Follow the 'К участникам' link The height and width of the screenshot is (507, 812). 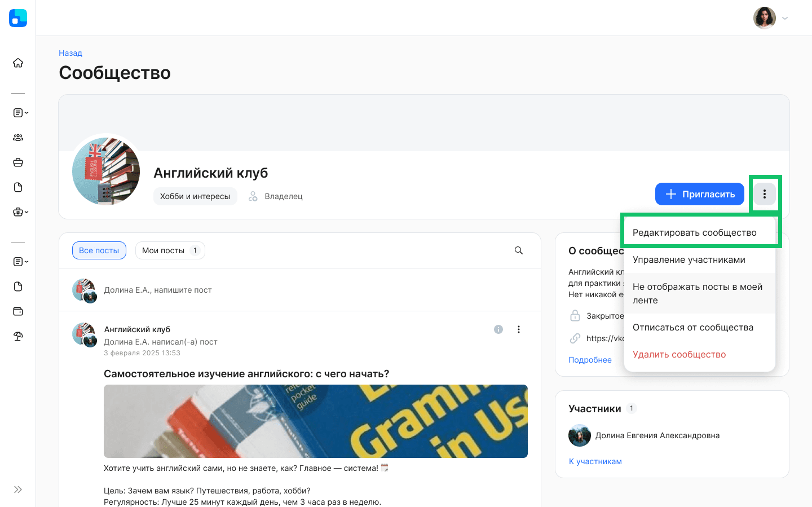tap(595, 461)
